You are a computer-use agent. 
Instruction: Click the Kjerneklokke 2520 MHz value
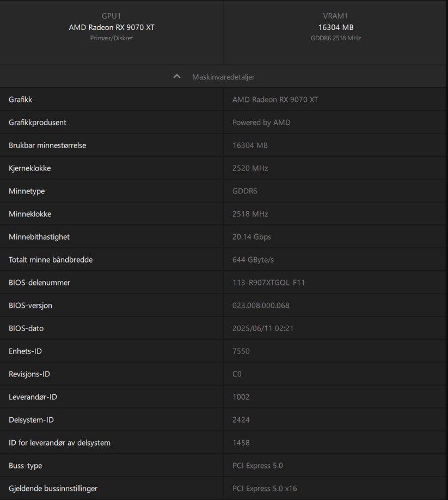[250, 168]
